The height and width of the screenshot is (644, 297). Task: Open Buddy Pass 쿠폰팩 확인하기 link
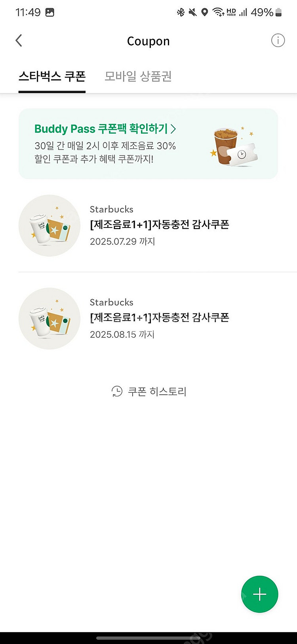101,129
